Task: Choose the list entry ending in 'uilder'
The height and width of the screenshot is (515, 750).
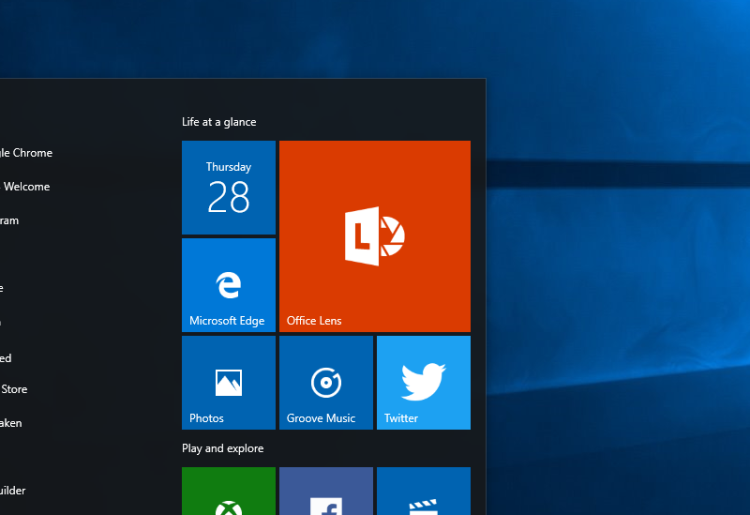Action: click(12, 491)
